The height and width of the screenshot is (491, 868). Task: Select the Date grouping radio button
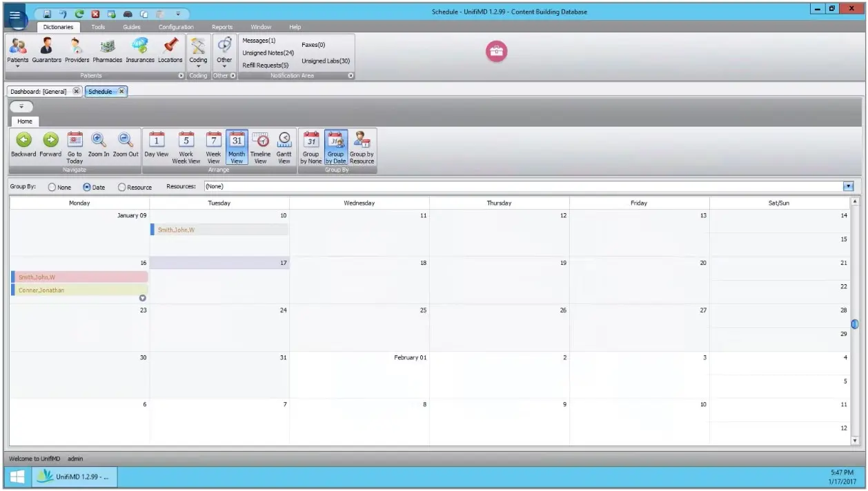pyautogui.click(x=86, y=186)
